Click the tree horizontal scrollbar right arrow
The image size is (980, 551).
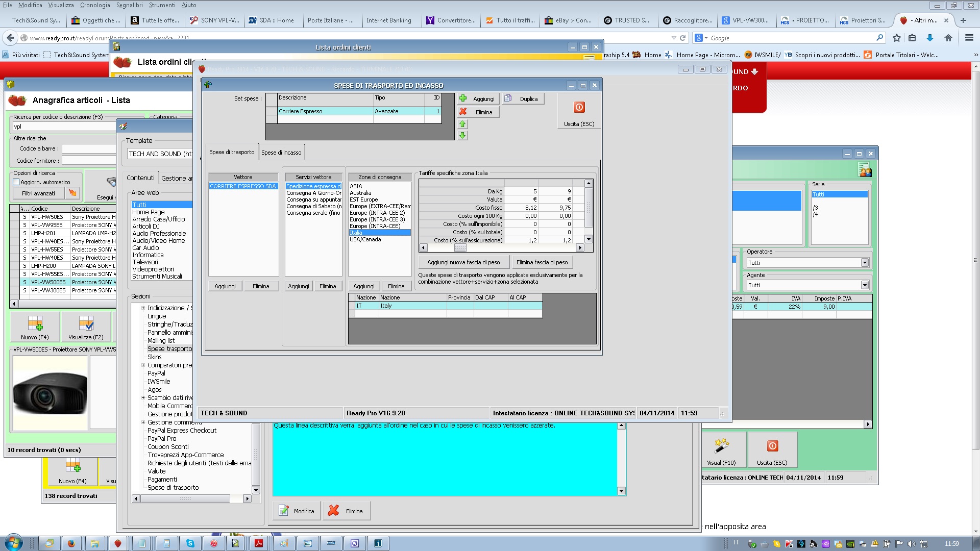[247, 499]
